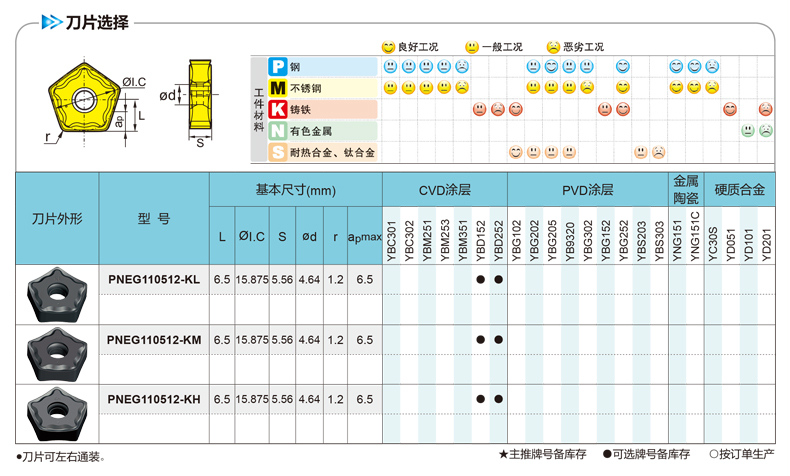Click the YBS303 grade column header
The height and width of the screenshot is (476, 790).
[x=659, y=241]
